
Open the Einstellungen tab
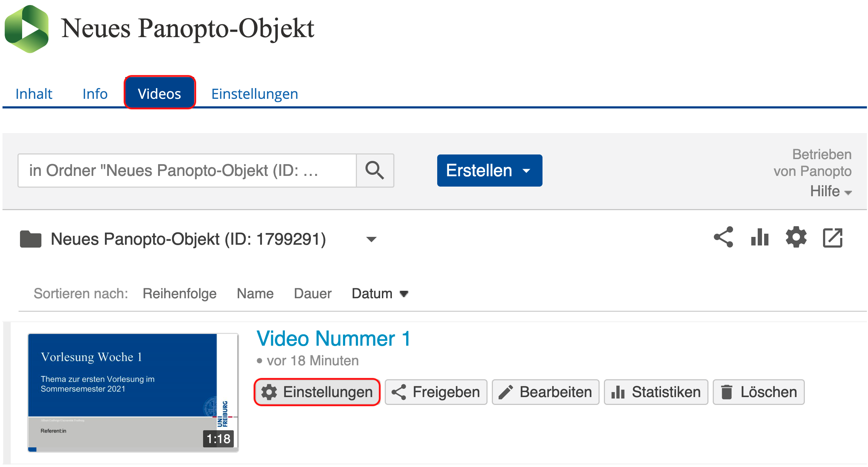[x=255, y=94]
